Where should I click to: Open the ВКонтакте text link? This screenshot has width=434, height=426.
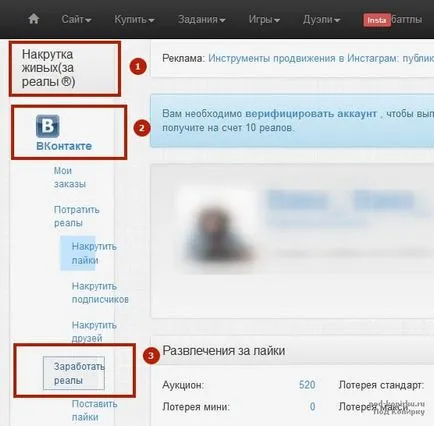pos(64,146)
